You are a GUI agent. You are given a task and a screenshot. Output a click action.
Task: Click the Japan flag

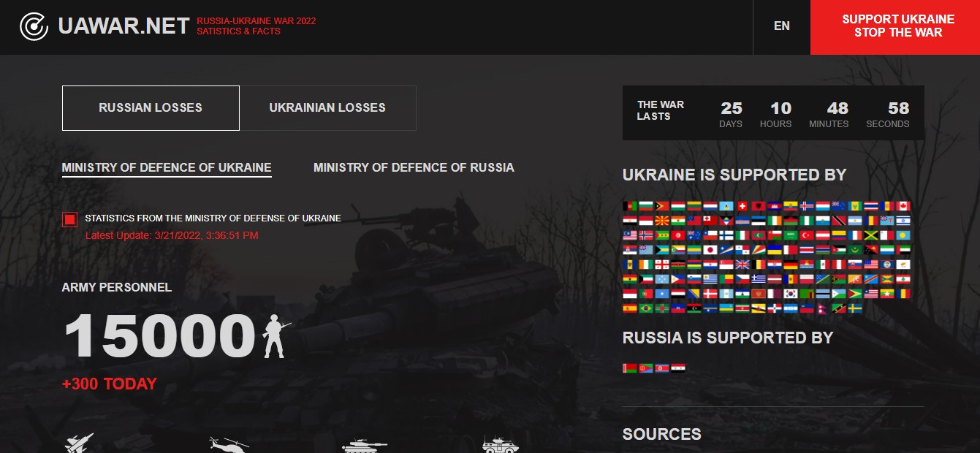[x=710, y=250]
